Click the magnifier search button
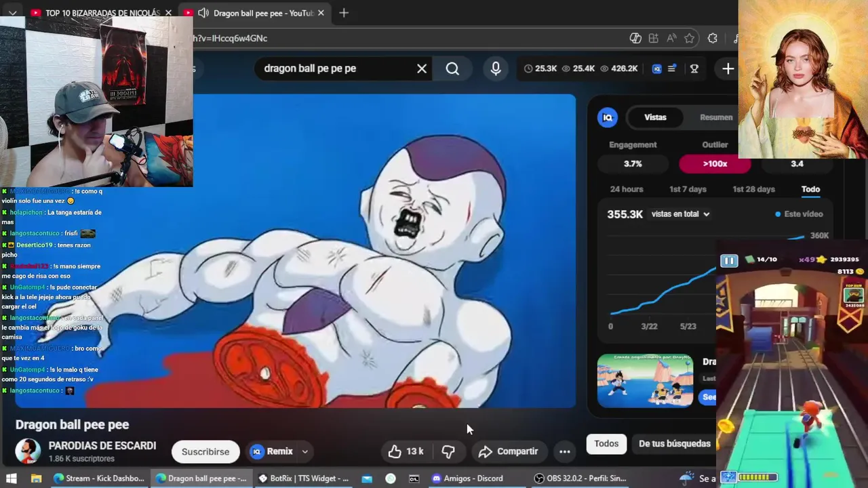This screenshot has height=488, width=868. [x=452, y=68]
